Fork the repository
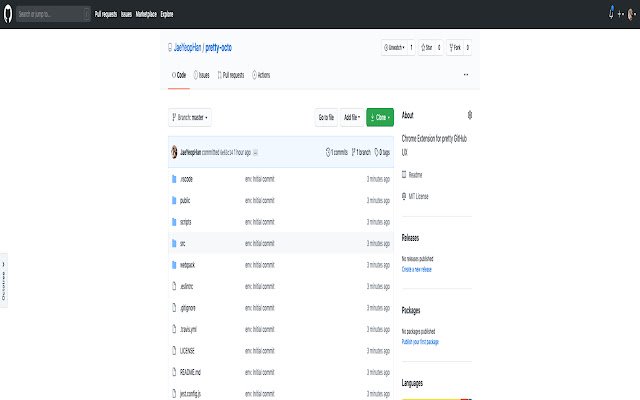The height and width of the screenshot is (400, 640). tap(455, 48)
